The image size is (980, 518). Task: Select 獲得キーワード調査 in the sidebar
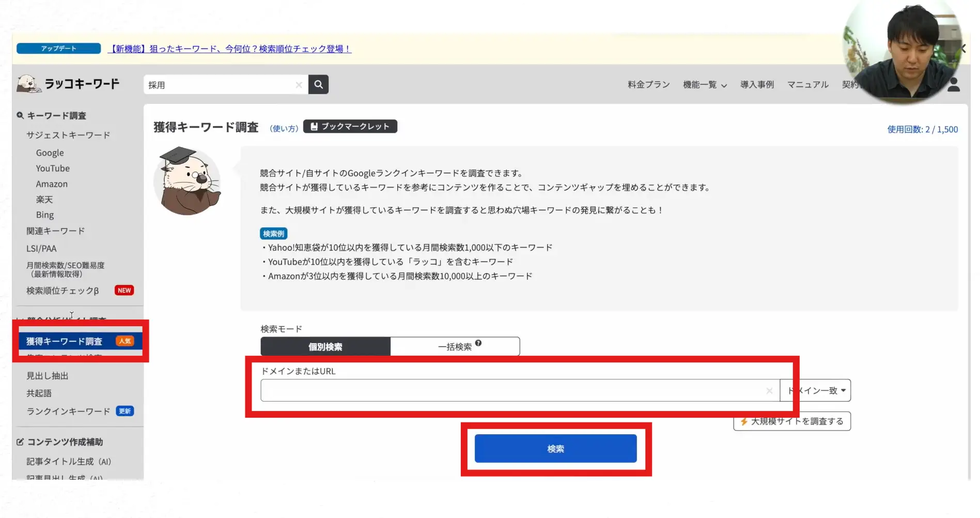(65, 341)
